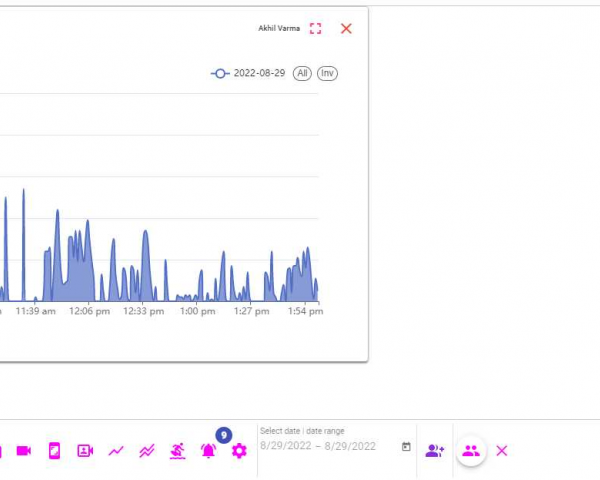
Task: Open the settings gear icon
Action: point(239,451)
